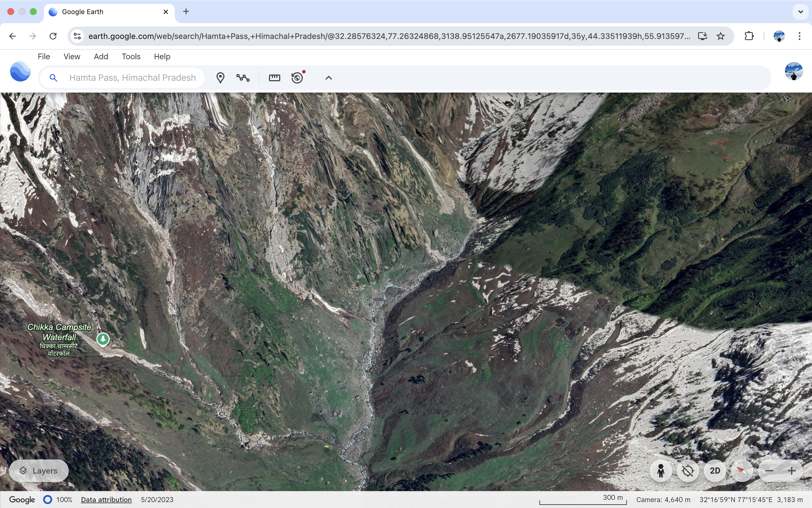Open the Google account avatar in Earth
812x508 pixels.
point(794,71)
